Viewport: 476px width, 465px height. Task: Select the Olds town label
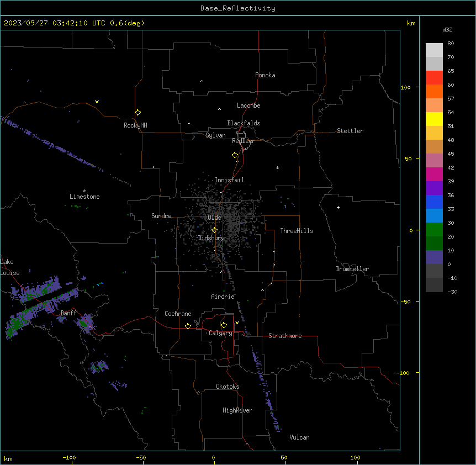(x=214, y=218)
